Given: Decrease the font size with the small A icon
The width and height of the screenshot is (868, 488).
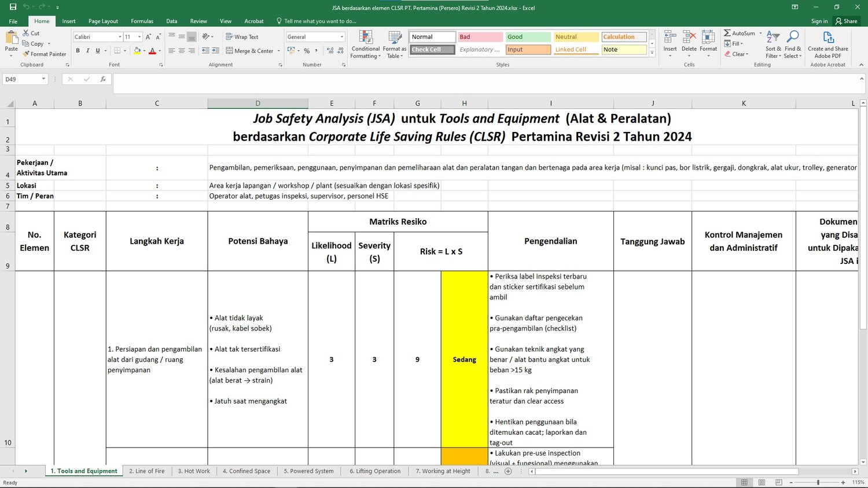Looking at the screenshot, I should 159,36.
